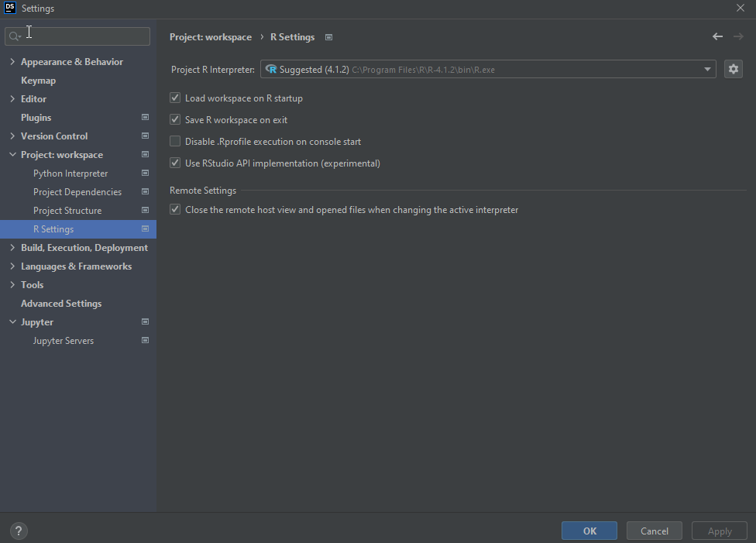Screen dimensions: 756x543
Task: Click the settings icon beside Jupyter Servers
Action: (x=145, y=339)
